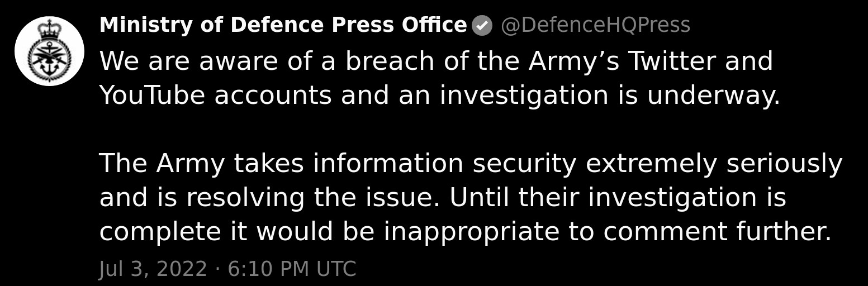Open the Ministry of Defence profile avatar
This screenshot has width=868, height=286.
coord(49,51)
